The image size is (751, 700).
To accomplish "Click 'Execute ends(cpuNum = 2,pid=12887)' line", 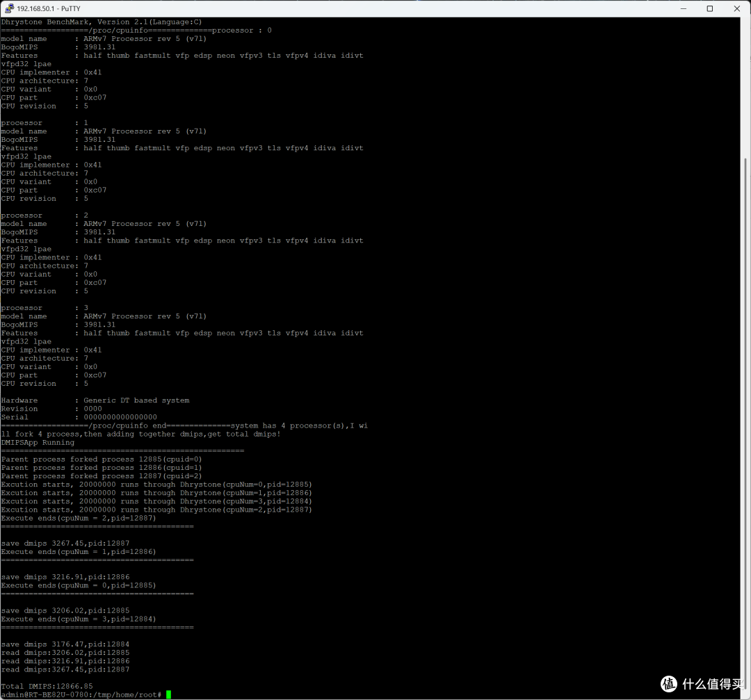I will click(79, 518).
